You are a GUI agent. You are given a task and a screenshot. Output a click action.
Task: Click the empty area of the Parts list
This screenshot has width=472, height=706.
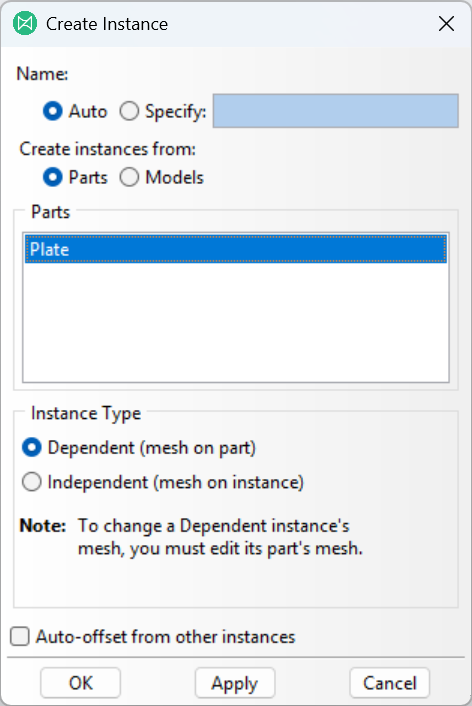point(236,322)
